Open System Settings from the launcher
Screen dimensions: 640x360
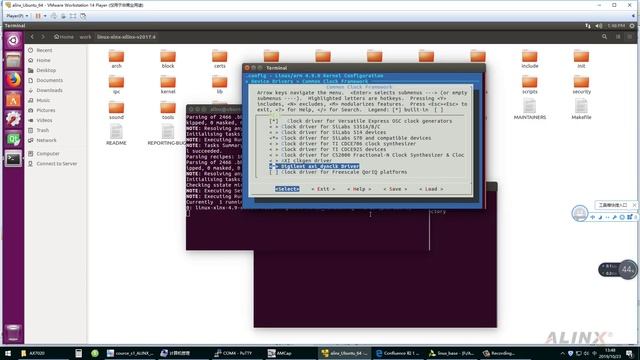click(x=13, y=119)
